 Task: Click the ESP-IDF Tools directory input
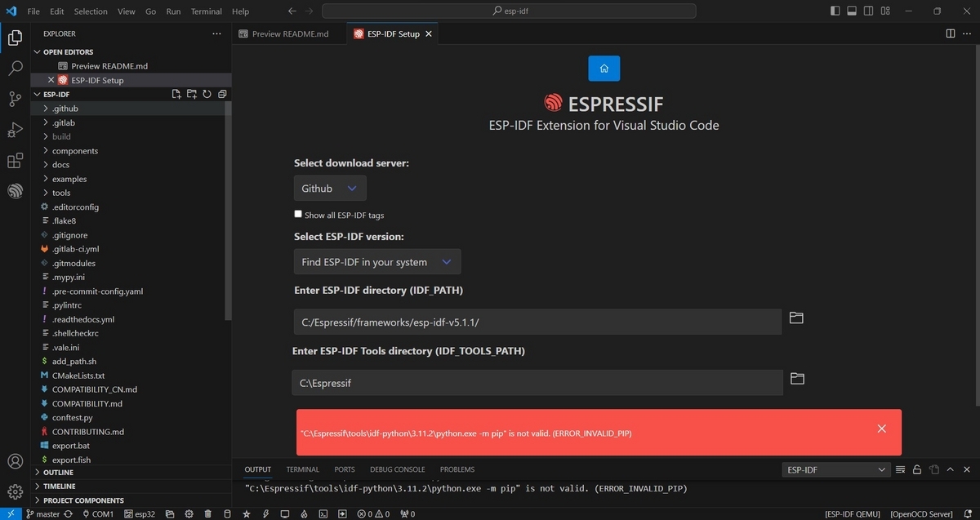click(537, 382)
